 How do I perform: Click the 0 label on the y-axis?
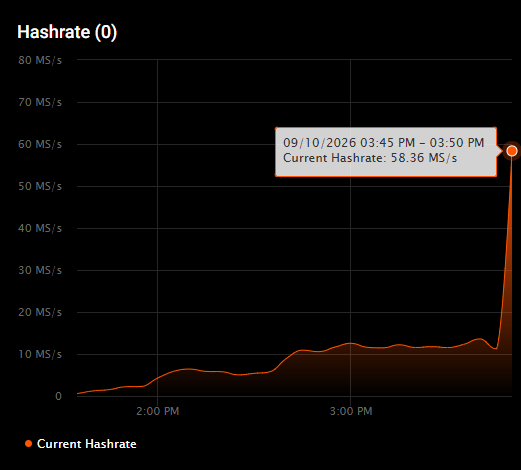click(x=58, y=396)
